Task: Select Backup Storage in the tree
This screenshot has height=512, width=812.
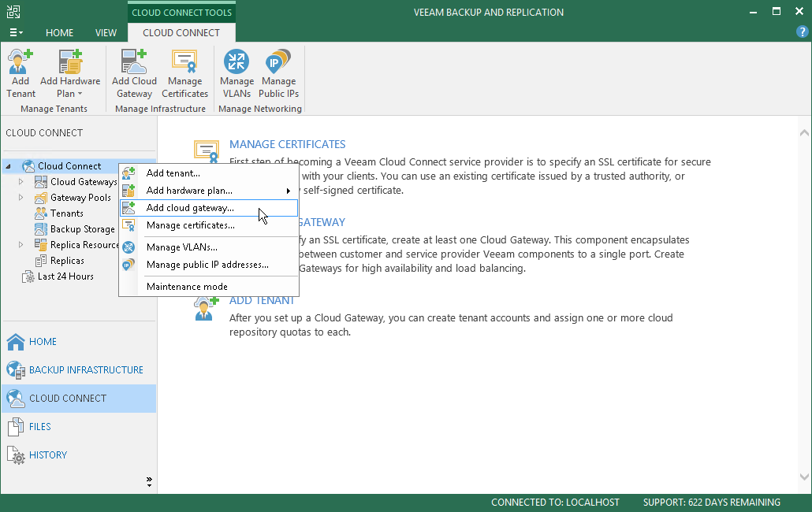Action: (x=82, y=229)
